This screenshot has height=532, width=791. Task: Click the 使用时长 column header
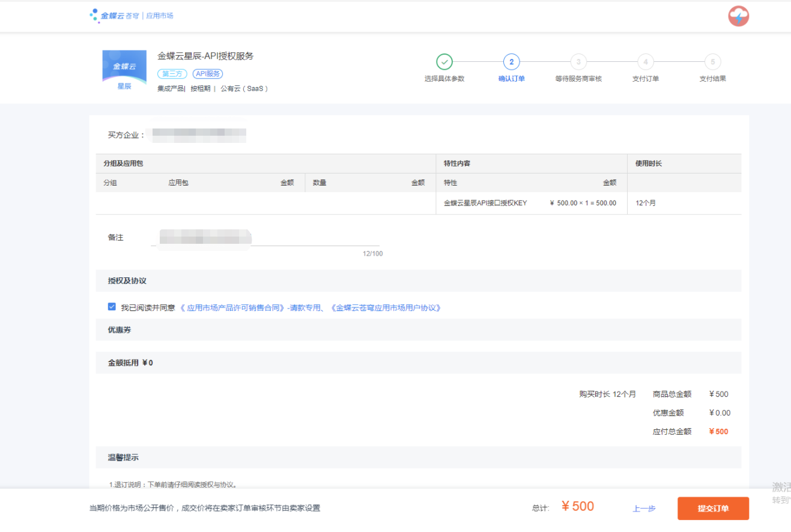pos(649,163)
